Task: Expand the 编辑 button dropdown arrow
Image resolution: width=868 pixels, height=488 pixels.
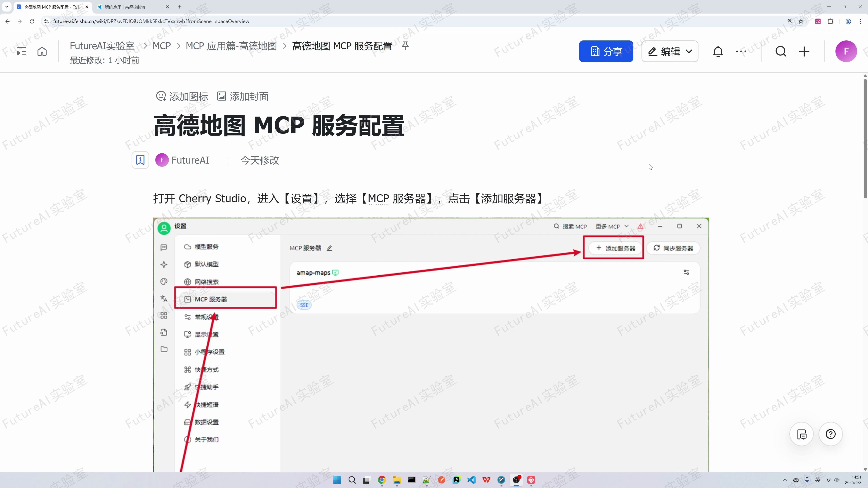Action: (x=689, y=51)
